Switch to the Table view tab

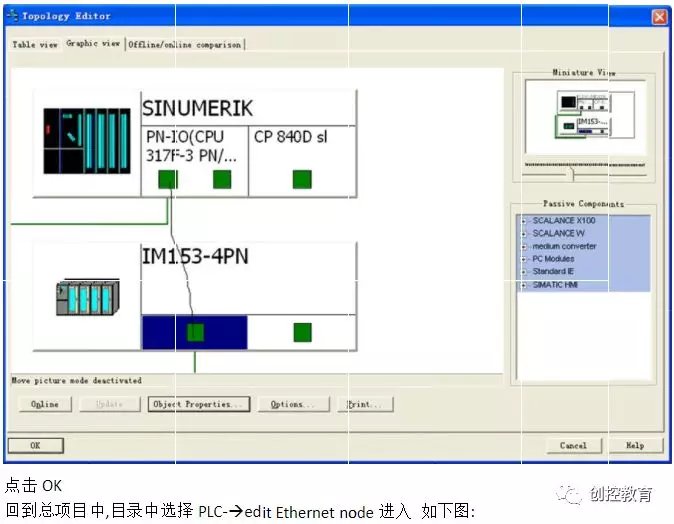[x=35, y=45]
